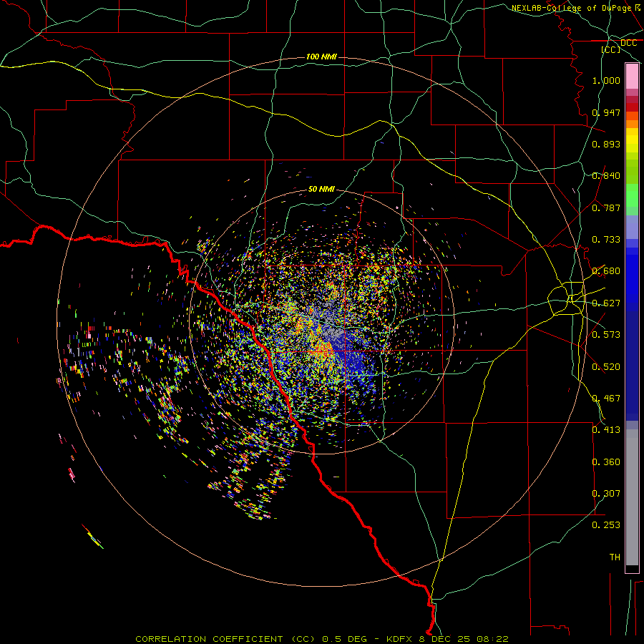This screenshot has height=644, width=644.
Task: Click the 0.573 scale value
Action: coord(606,335)
